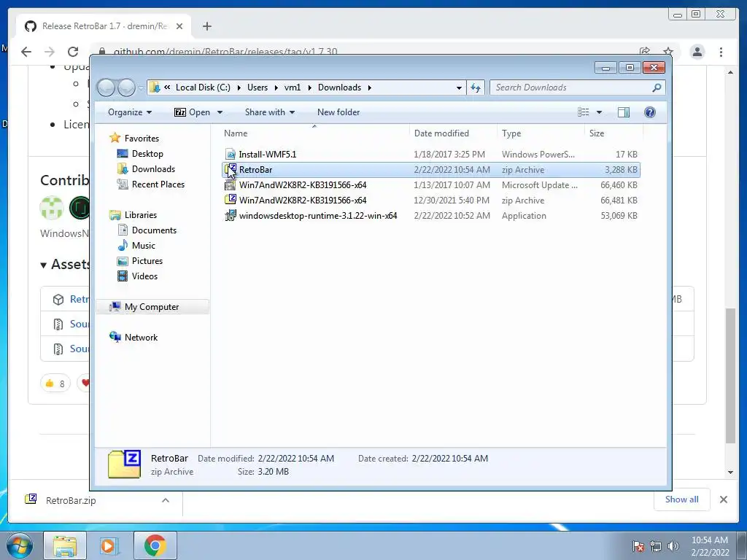The width and height of the screenshot is (747, 560).
Task: Click Win7AndW2K8R2 zip archive file icon
Action: pos(231,200)
